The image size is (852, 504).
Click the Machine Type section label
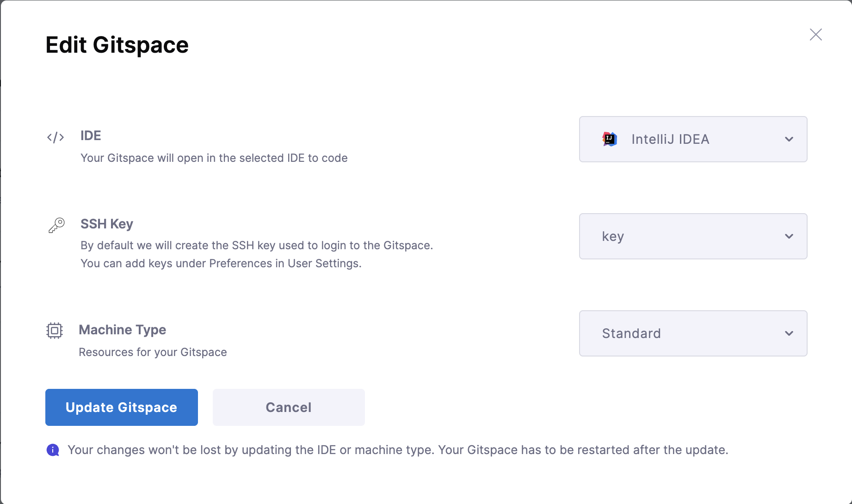click(123, 330)
